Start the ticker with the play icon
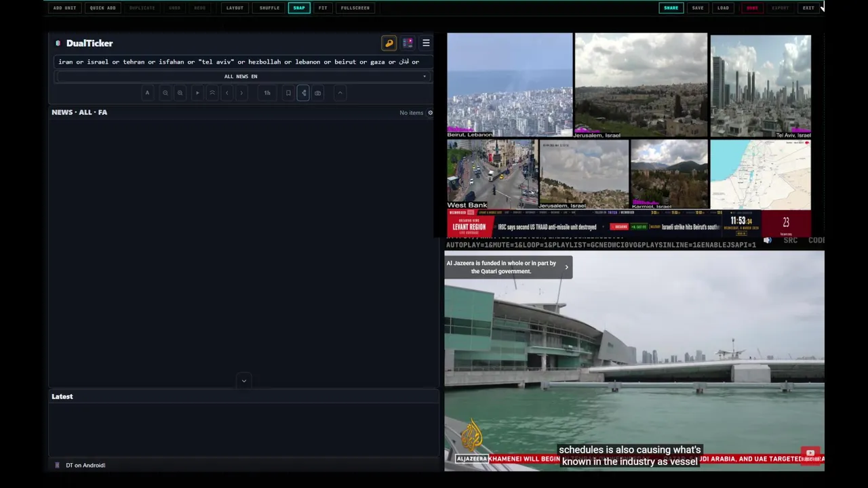Viewport: 868px width, 488px height. pyautogui.click(x=197, y=93)
